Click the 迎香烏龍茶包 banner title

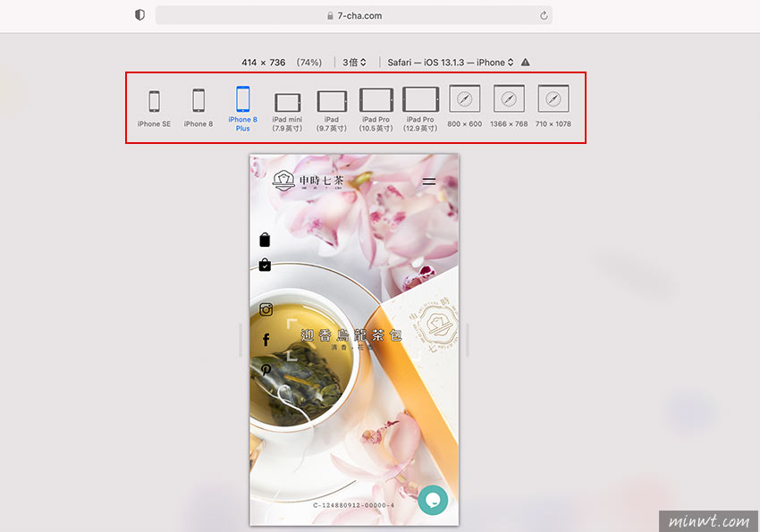(351, 335)
